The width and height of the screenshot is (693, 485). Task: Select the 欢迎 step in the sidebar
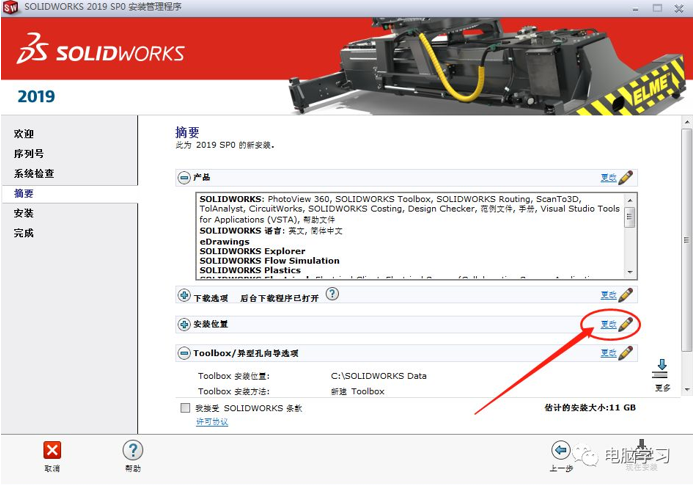24,134
